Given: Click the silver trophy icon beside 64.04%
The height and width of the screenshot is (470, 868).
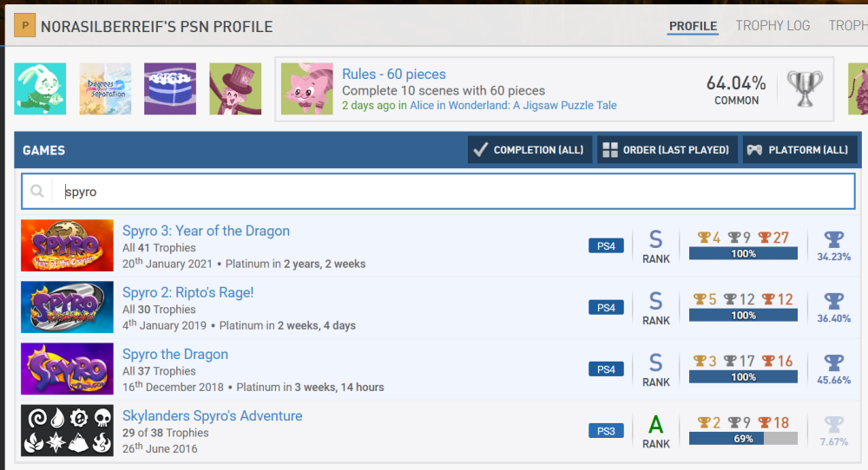Looking at the screenshot, I should click(x=804, y=88).
